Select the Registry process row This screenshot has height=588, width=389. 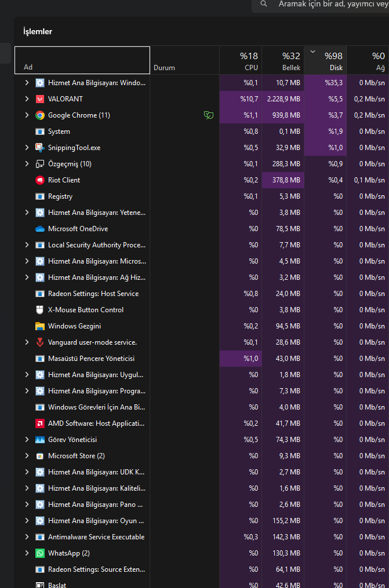(x=202, y=196)
